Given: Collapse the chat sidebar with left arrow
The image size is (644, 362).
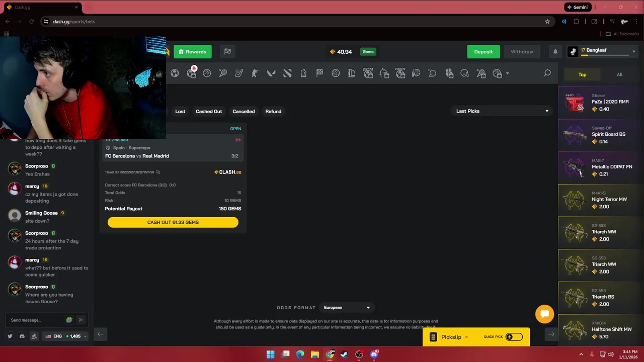Looking at the screenshot, I should coord(101,334).
